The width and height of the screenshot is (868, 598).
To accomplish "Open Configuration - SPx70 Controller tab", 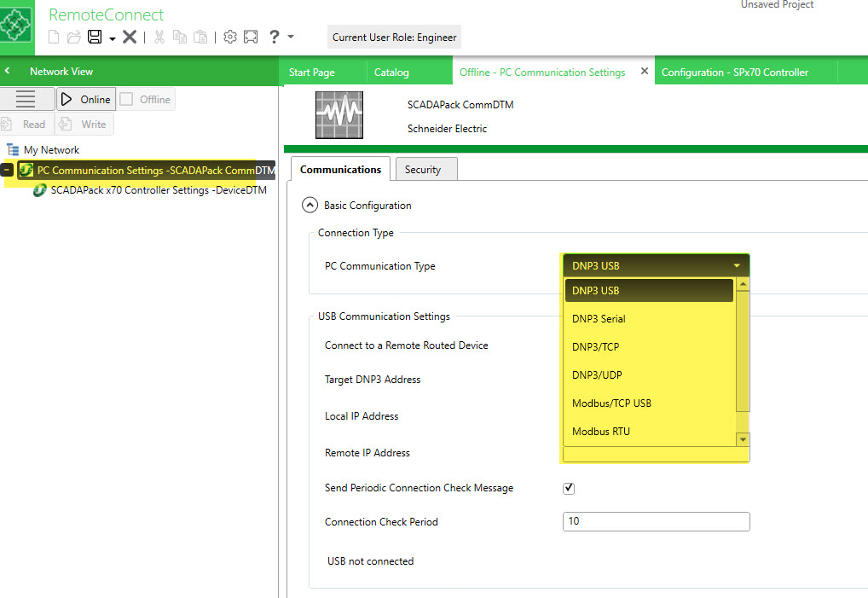I will [x=735, y=73].
